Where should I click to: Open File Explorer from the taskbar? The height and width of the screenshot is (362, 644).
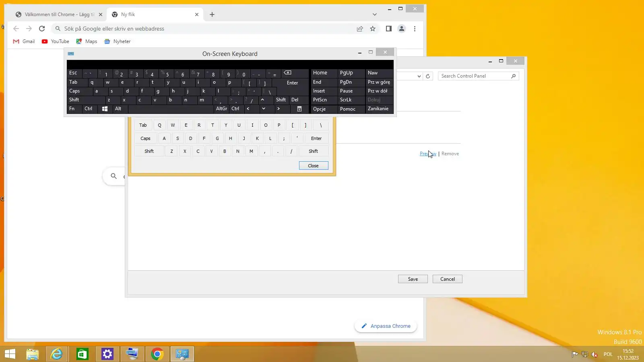coord(32,354)
